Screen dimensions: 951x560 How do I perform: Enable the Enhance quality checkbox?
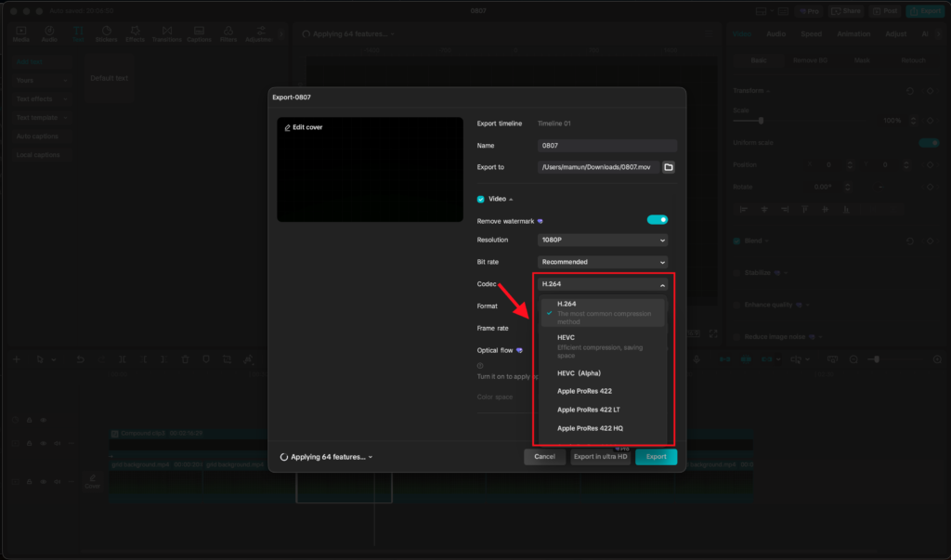(x=736, y=305)
